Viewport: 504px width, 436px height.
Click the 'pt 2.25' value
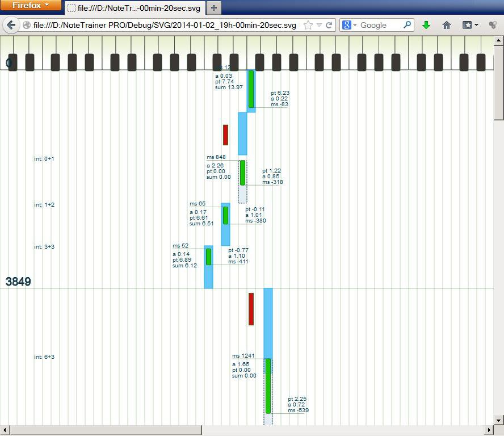click(x=297, y=399)
